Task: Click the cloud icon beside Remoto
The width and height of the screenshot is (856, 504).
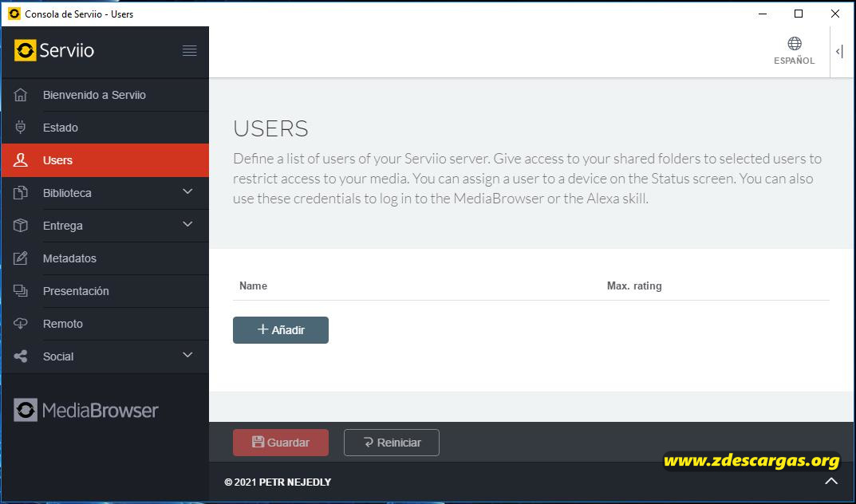Action: [20, 324]
